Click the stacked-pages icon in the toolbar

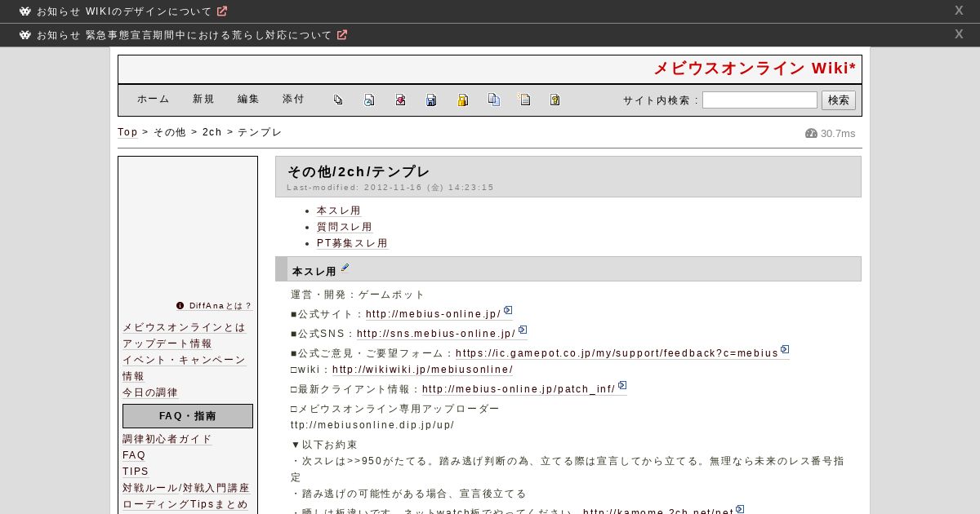point(338,100)
